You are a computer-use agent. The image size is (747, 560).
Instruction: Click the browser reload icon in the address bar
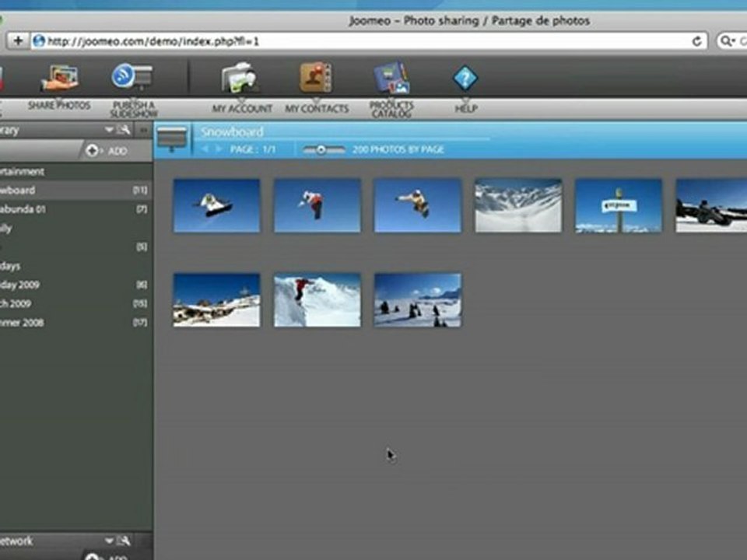point(696,41)
